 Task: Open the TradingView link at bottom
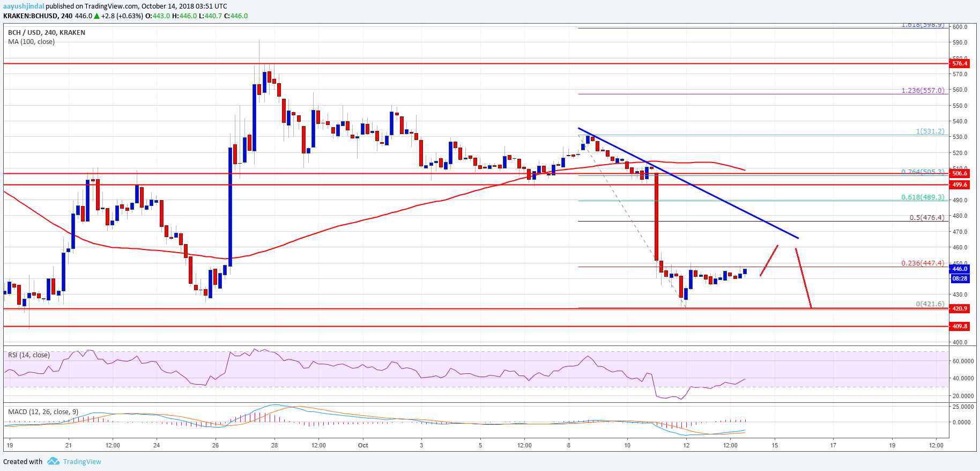tap(82, 461)
